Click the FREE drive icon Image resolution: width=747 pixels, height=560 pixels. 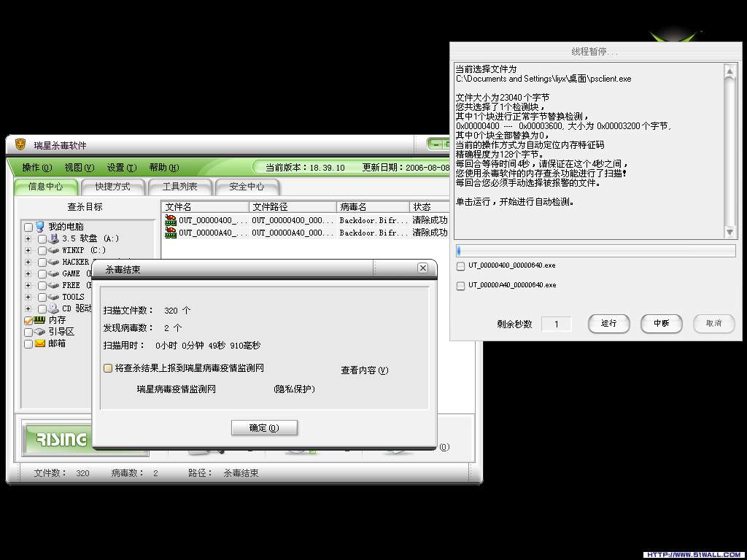tap(53, 285)
